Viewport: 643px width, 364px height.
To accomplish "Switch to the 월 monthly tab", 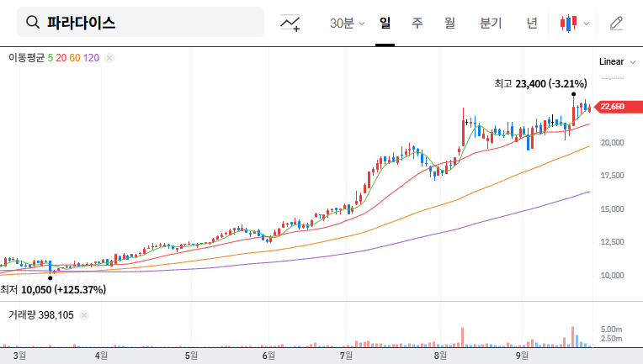I will (x=449, y=24).
